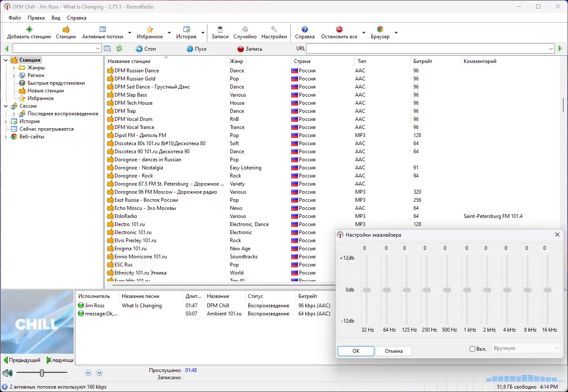Open Settings (Настройки) from the toolbar

pos(274,30)
